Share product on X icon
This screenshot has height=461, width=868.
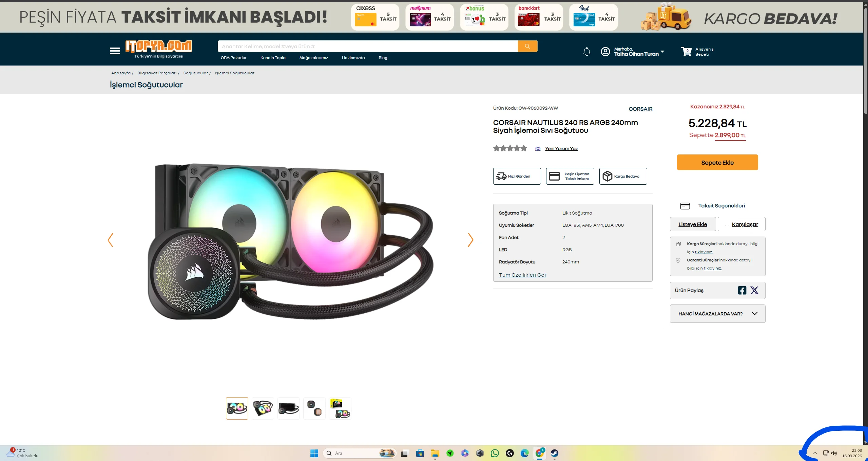(x=754, y=290)
